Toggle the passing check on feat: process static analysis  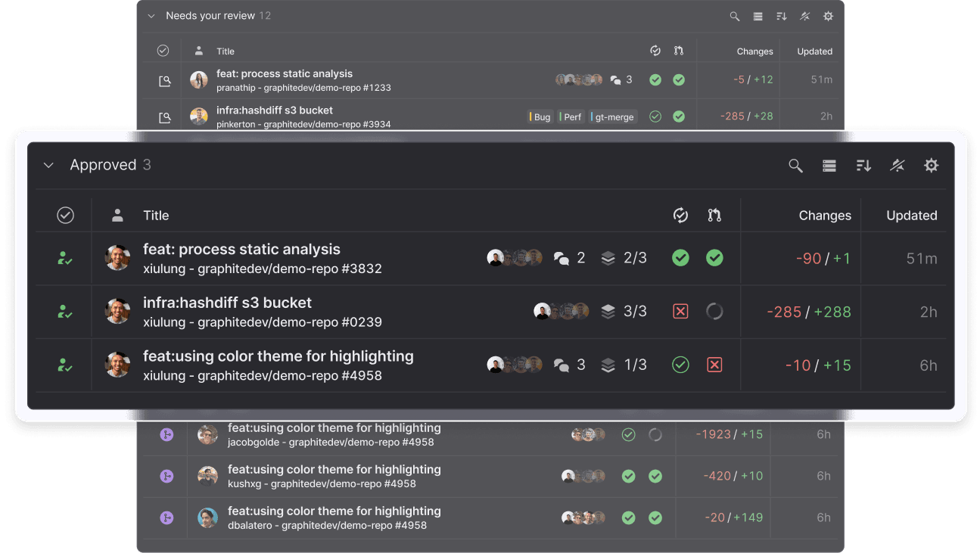pyautogui.click(x=680, y=258)
